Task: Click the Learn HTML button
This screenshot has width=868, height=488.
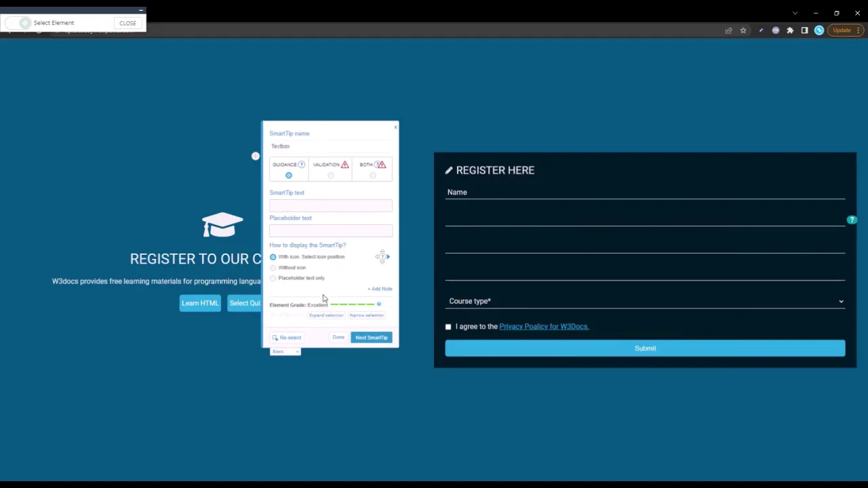Action: coord(200,303)
